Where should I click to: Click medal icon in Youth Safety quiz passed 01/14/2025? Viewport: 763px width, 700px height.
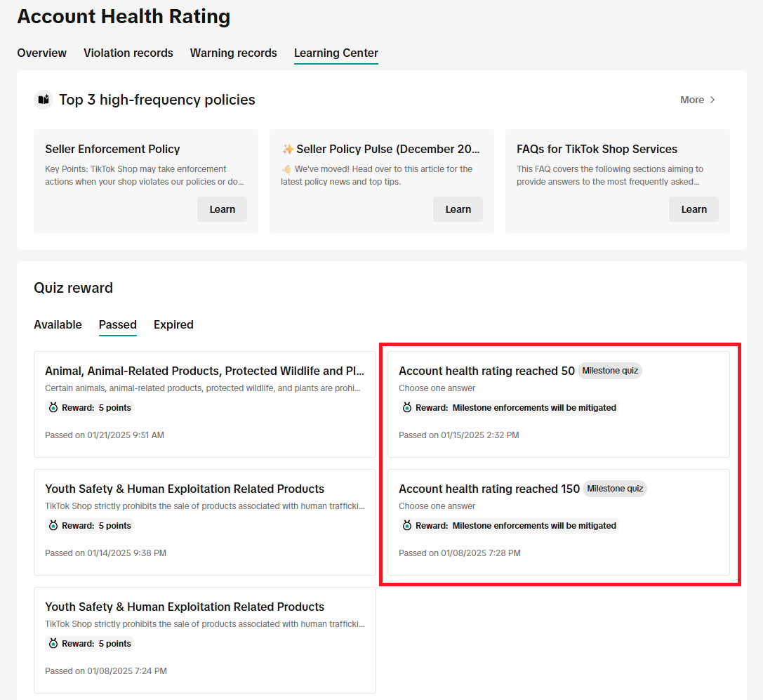53,526
